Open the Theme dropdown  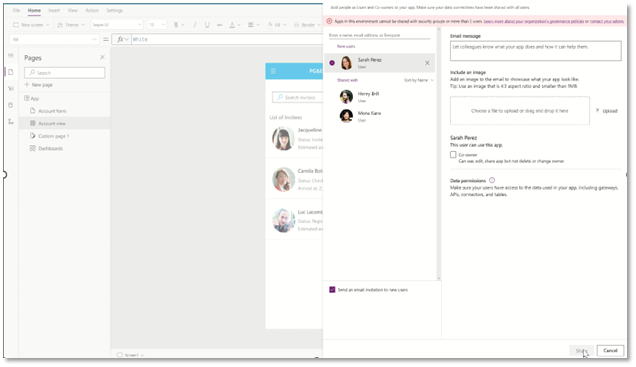71,25
